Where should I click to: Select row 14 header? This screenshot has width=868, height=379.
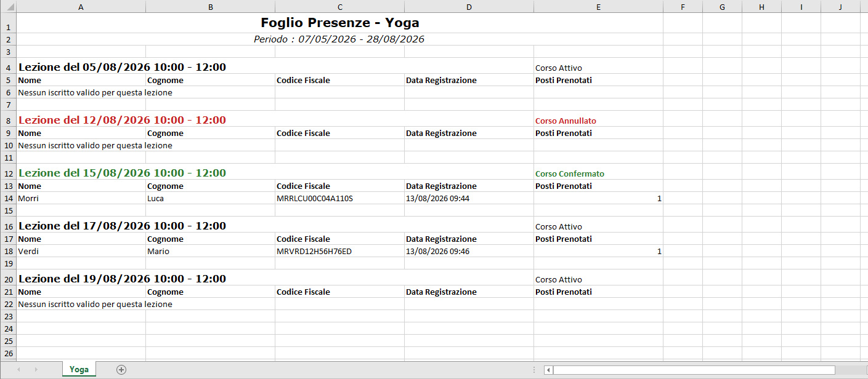point(9,199)
